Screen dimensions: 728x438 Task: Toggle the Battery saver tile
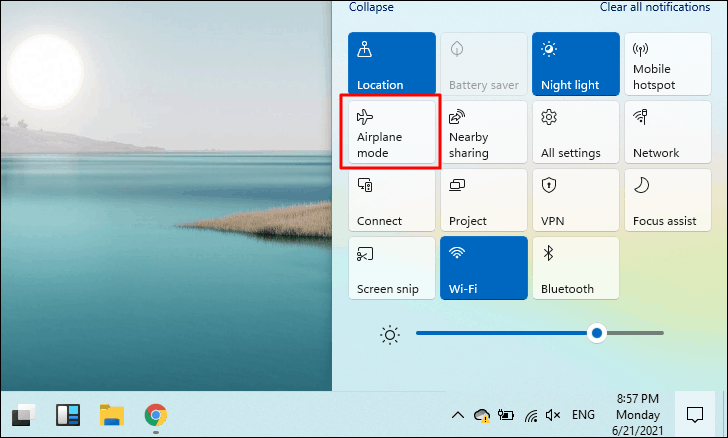484,64
